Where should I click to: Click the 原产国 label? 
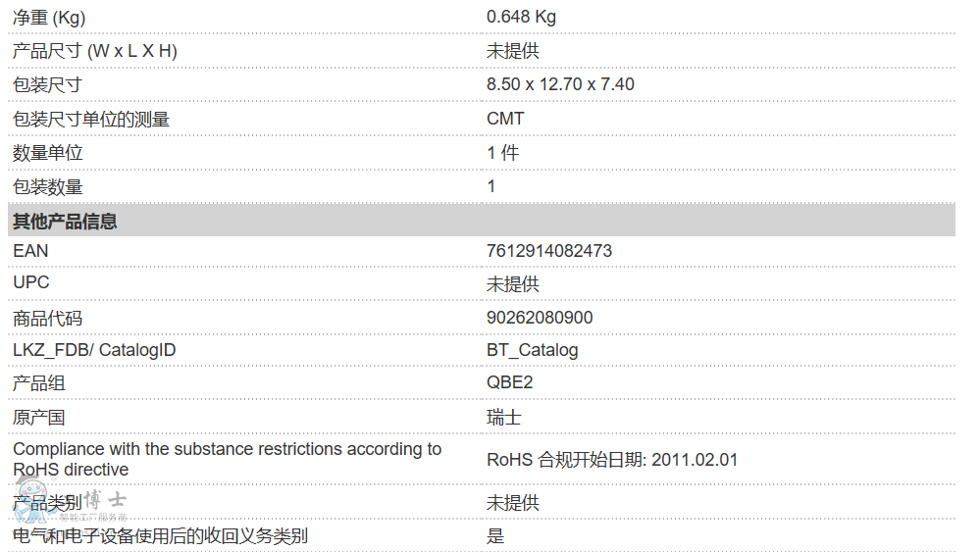(38, 418)
